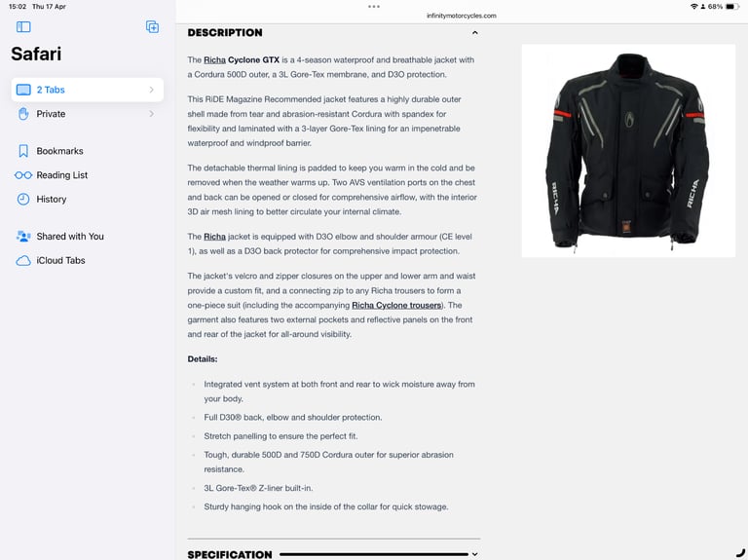
Task: Tap the battery status indicator
Action: (x=732, y=7)
